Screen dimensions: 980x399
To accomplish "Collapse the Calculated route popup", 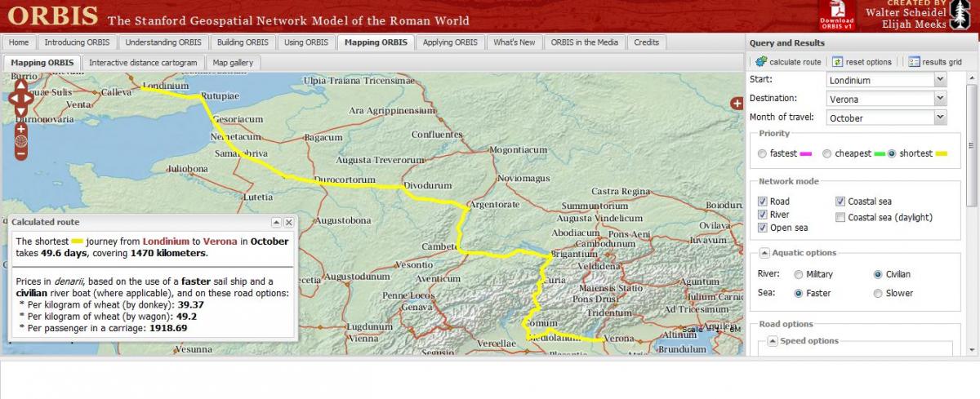I will (x=276, y=222).
